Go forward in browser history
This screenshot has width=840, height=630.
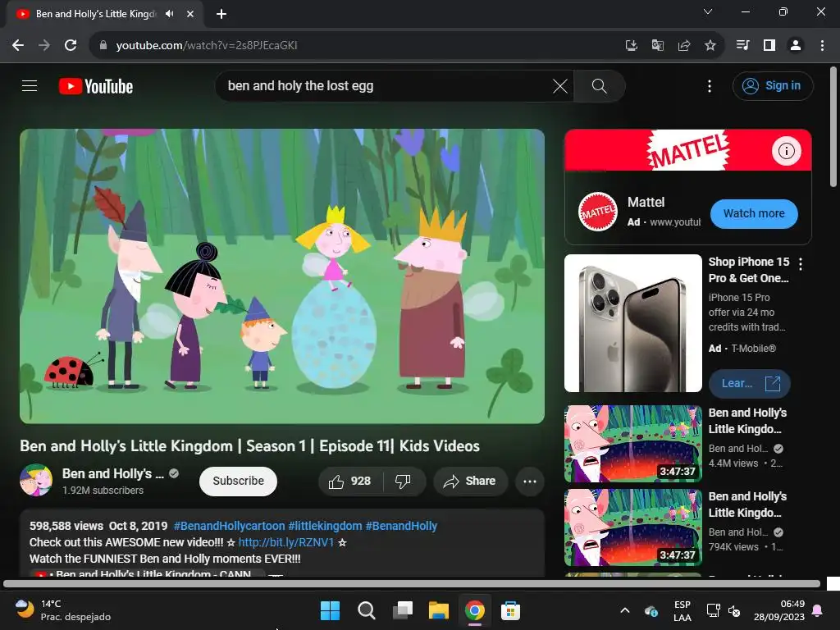pos(44,46)
